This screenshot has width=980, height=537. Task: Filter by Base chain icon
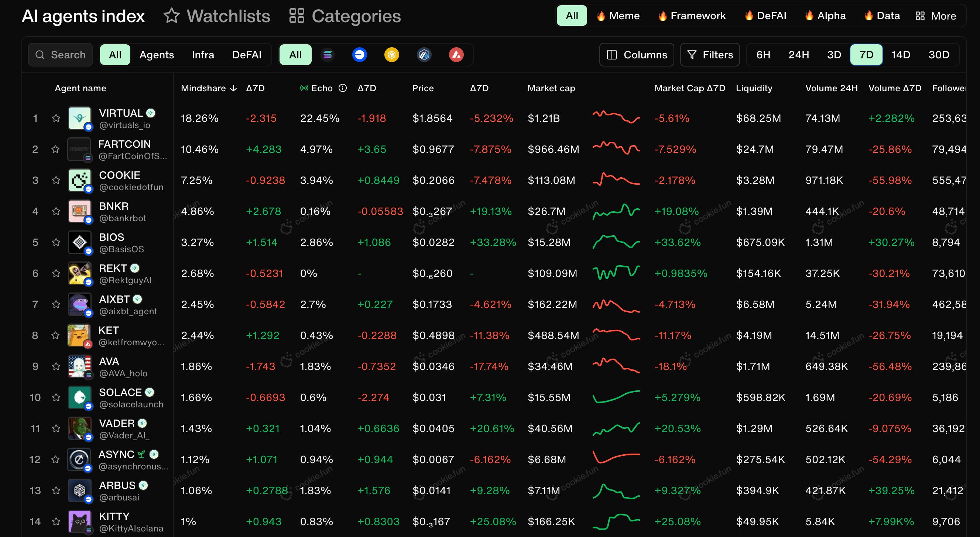coord(359,55)
